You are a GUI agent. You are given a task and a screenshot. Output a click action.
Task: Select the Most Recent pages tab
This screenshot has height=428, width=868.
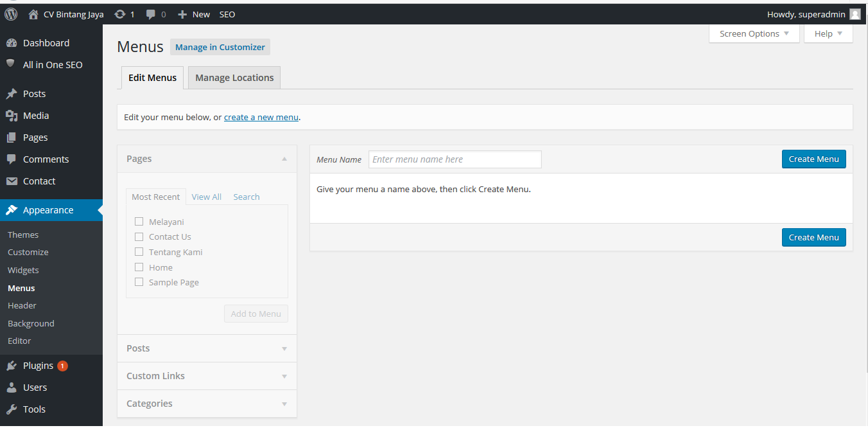pos(156,197)
